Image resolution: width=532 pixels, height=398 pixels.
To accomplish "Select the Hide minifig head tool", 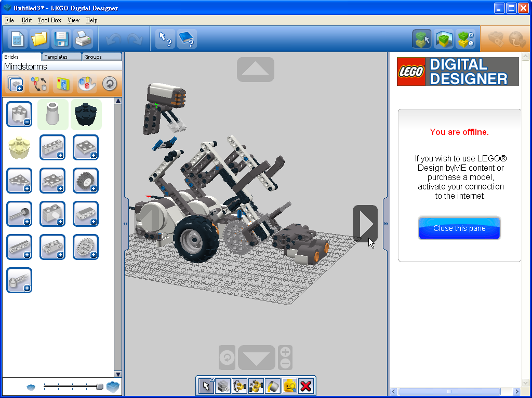I will 289,386.
